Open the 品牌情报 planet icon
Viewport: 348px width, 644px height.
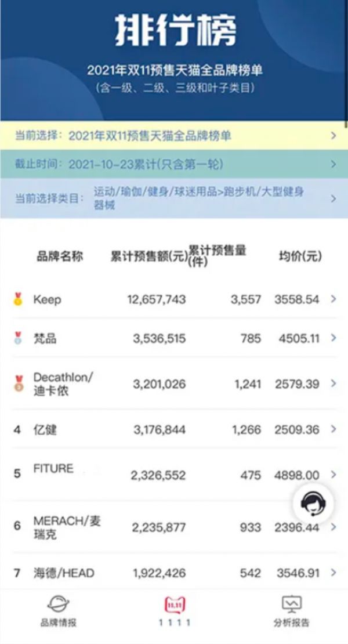coord(58,604)
